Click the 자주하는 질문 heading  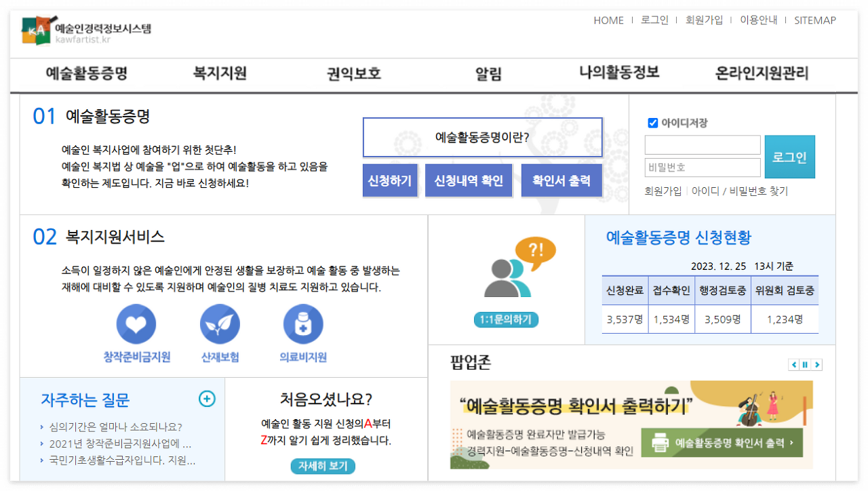coord(85,400)
